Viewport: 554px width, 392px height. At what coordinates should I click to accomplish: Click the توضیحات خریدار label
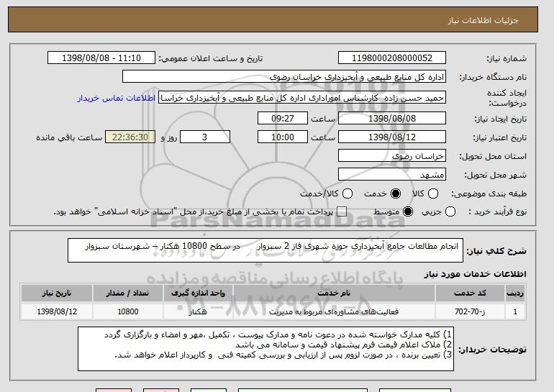[493, 350]
